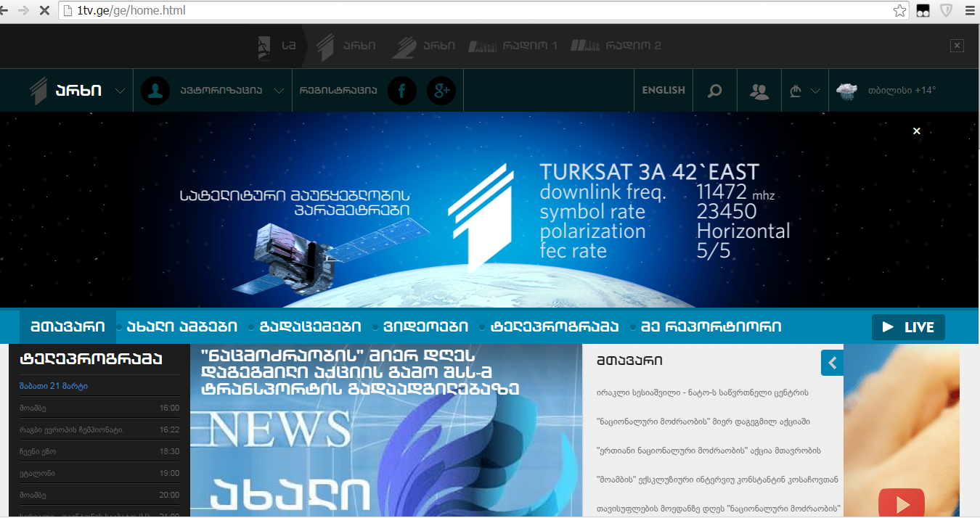980x518 pixels.
Task: Click the weather cloud icon
Action: pos(846,91)
